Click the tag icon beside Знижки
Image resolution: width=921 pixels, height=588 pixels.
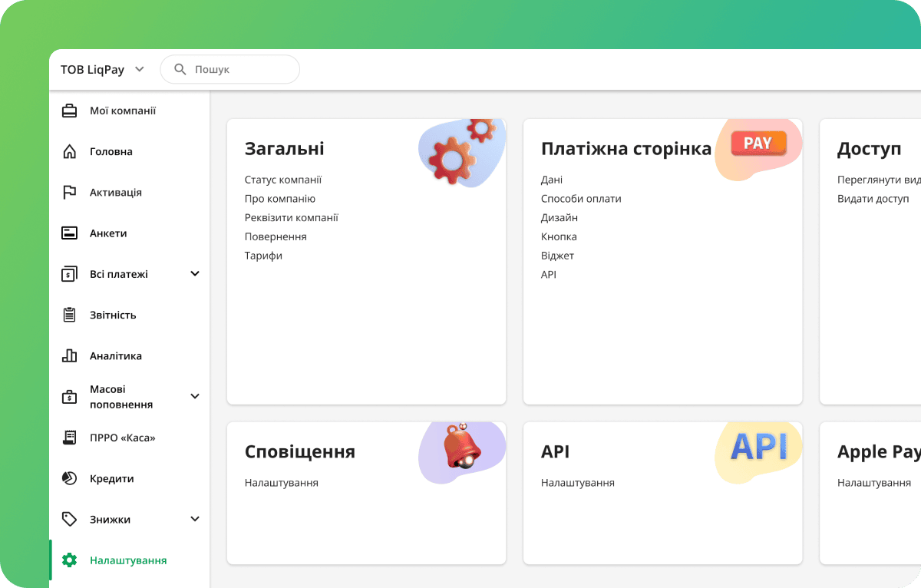(x=69, y=519)
